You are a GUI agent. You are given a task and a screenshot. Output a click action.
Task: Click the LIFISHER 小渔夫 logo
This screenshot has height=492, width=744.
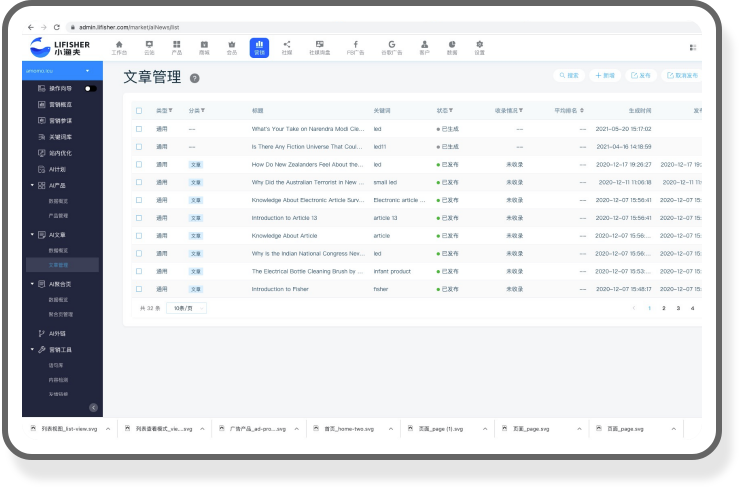(x=59, y=47)
